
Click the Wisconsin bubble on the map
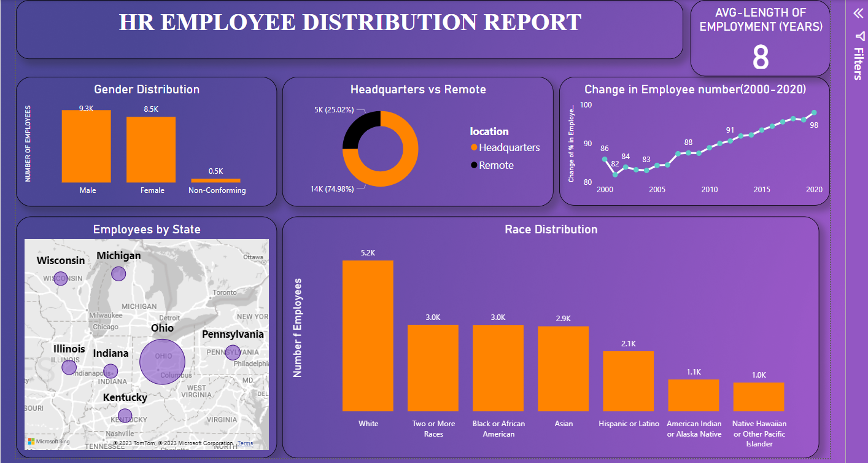coord(60,278)
